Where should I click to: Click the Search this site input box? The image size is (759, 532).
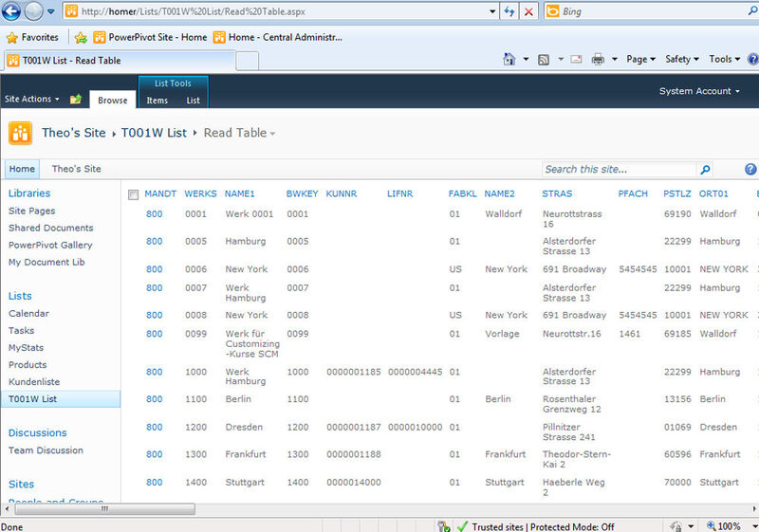[619, 169]
